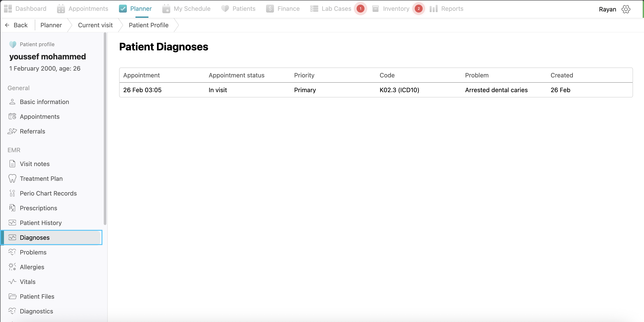The width and height of the screenshot is (644, 322).
Task: Click the tooth icon for Treatment Plan
Action: [12, 178]
